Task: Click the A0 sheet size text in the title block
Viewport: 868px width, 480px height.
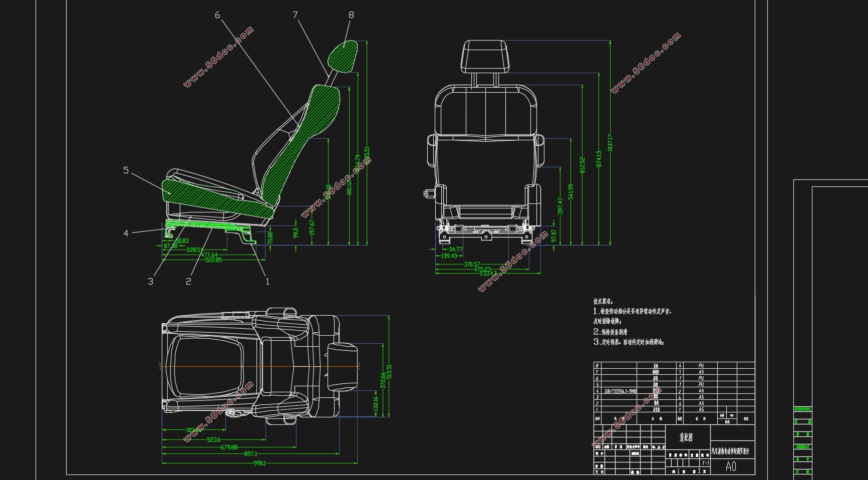Action: [x=731, y=466]
